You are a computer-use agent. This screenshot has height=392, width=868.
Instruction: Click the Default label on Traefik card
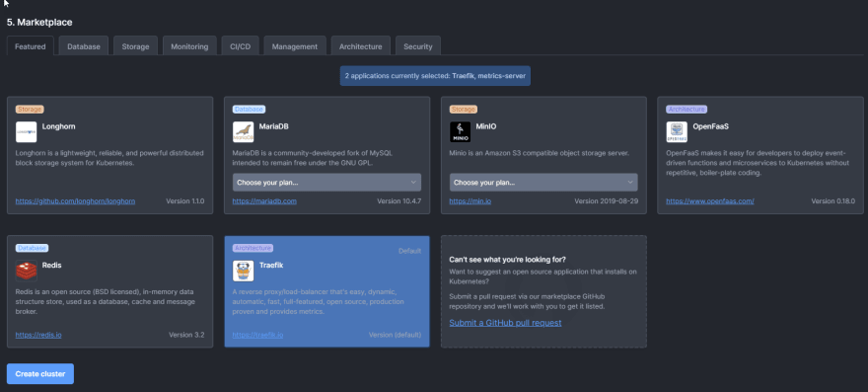point(409,251)
